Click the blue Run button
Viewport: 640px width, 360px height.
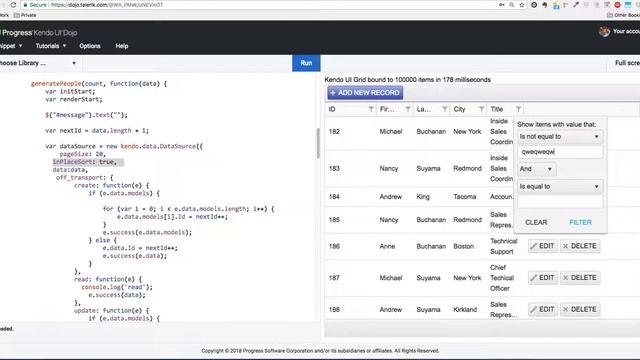pyautogui.click(x=306, y=63)
